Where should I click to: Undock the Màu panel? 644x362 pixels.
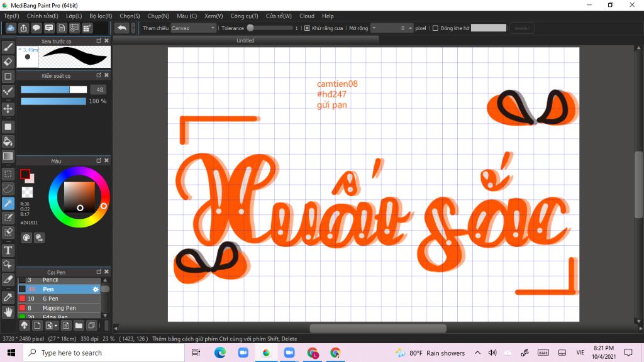click(99, 160)
